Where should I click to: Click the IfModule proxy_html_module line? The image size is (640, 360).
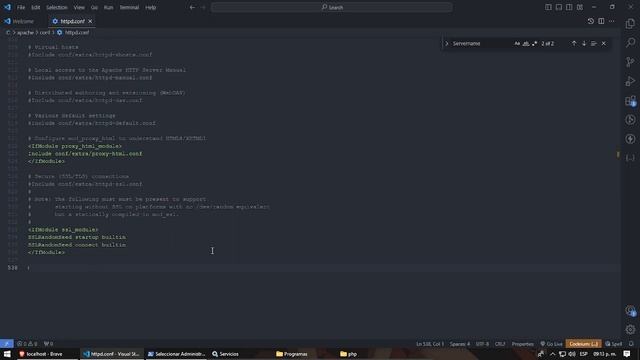point(75,146)
